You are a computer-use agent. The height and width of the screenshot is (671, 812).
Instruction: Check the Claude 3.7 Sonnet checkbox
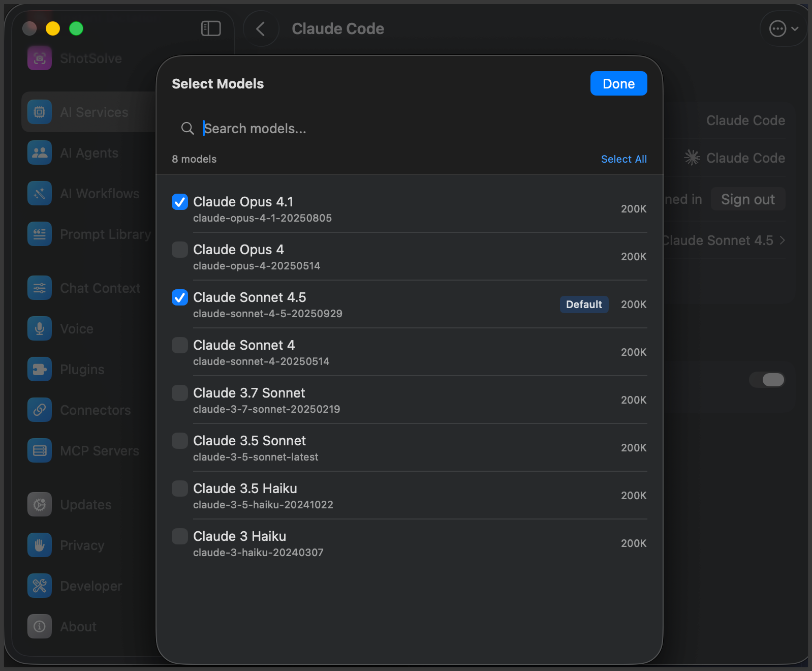pos(180,393)
